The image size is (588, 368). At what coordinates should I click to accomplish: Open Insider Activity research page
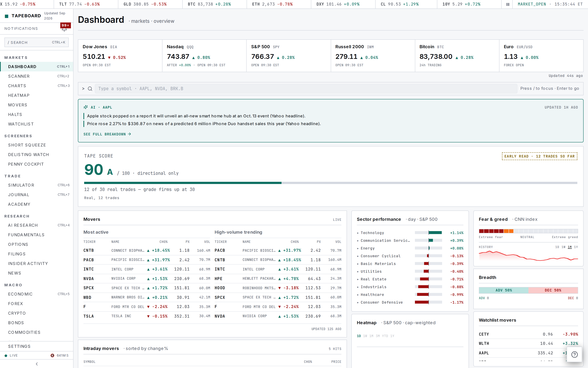pyautogui.click(x=37, y=264)
